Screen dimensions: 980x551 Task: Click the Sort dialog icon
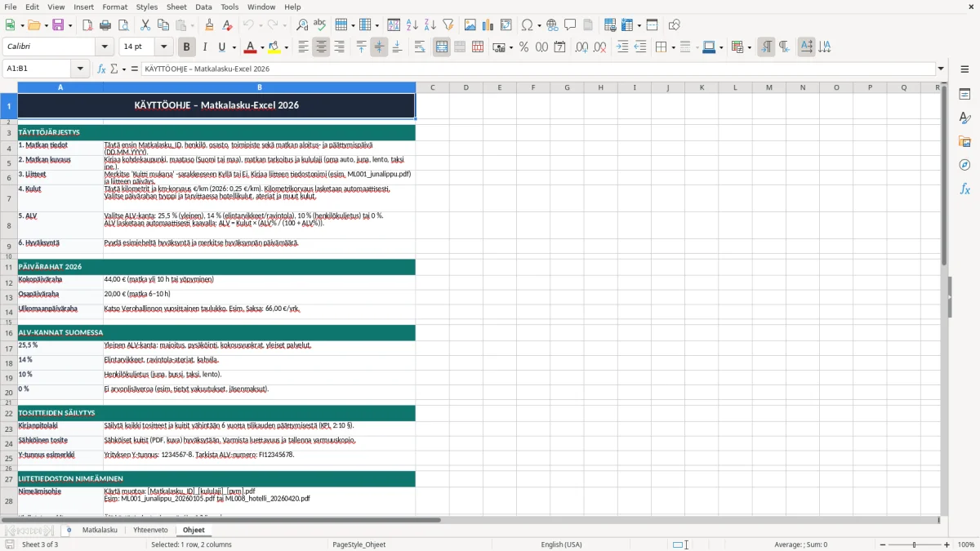click(x=394, y=25)
